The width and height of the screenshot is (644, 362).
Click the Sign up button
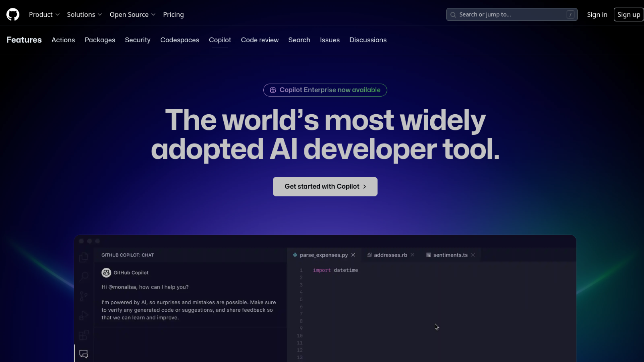pyautogui.click(x=628, y=14)
